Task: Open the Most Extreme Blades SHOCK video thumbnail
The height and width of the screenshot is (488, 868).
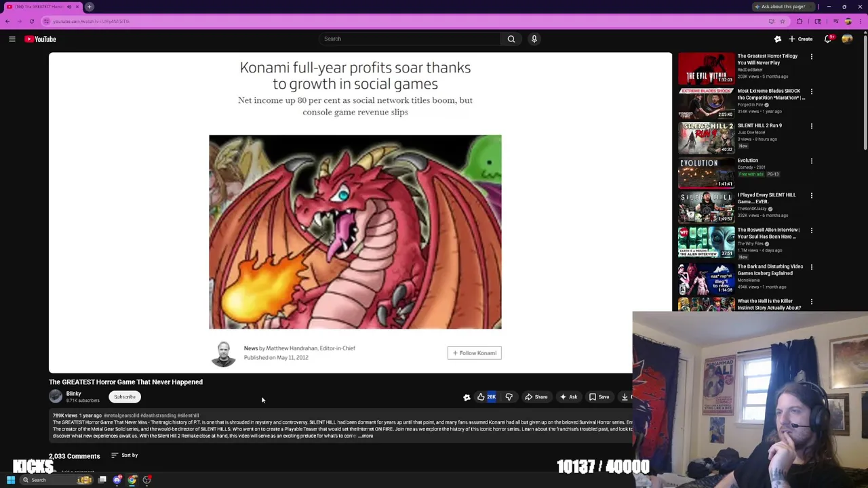Action: tap(706, 103)
